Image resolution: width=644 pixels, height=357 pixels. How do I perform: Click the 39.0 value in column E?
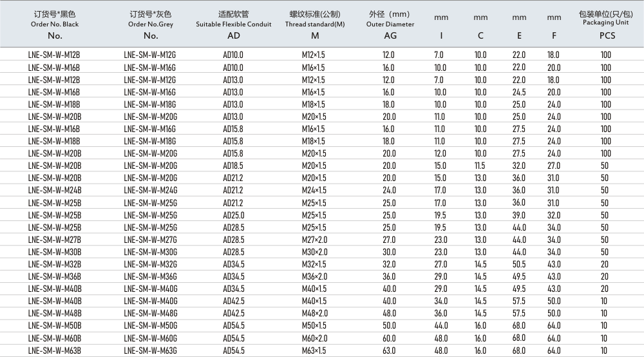pyautogui.click(x=519, y=215)
